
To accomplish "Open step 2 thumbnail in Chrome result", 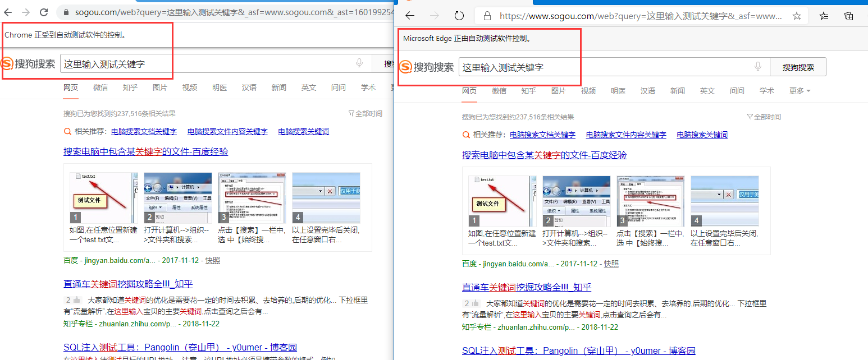I will (178, 198).
